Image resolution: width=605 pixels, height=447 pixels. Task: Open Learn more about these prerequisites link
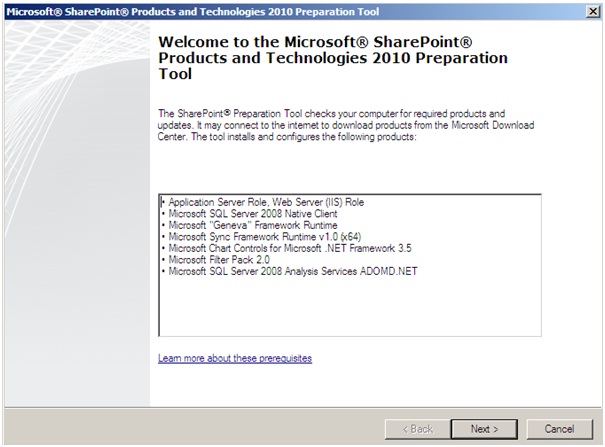coord(235,358)
